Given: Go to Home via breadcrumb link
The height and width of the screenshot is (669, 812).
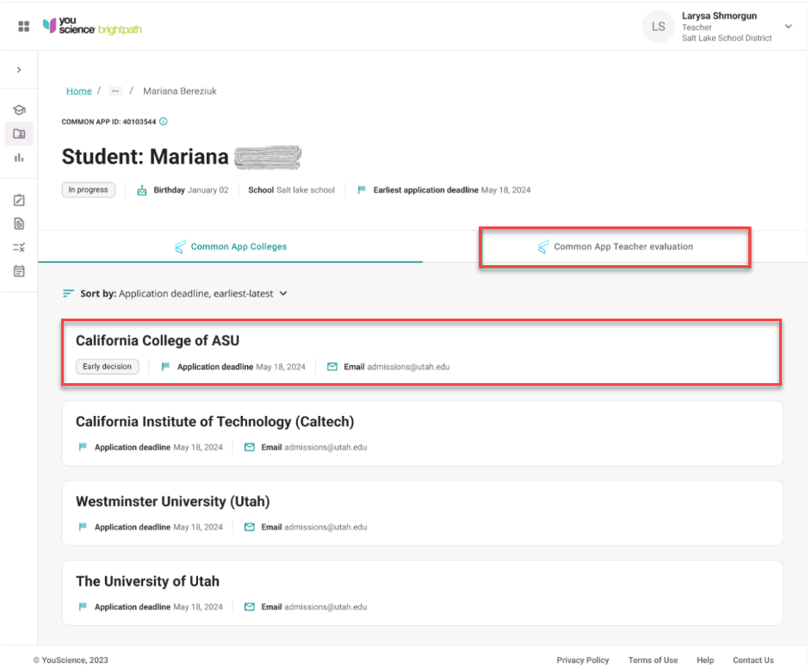Looking at the screenshot, I should [78, 91].
